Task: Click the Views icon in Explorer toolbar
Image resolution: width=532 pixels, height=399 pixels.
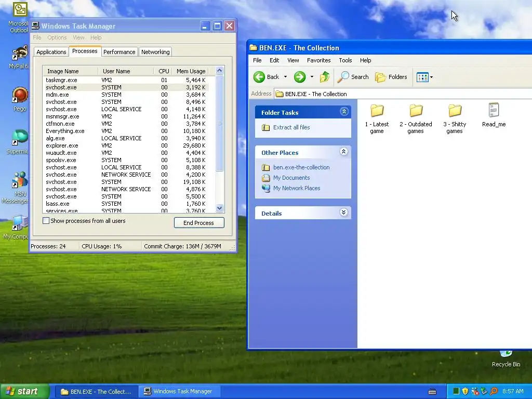Action: (422, 77)
